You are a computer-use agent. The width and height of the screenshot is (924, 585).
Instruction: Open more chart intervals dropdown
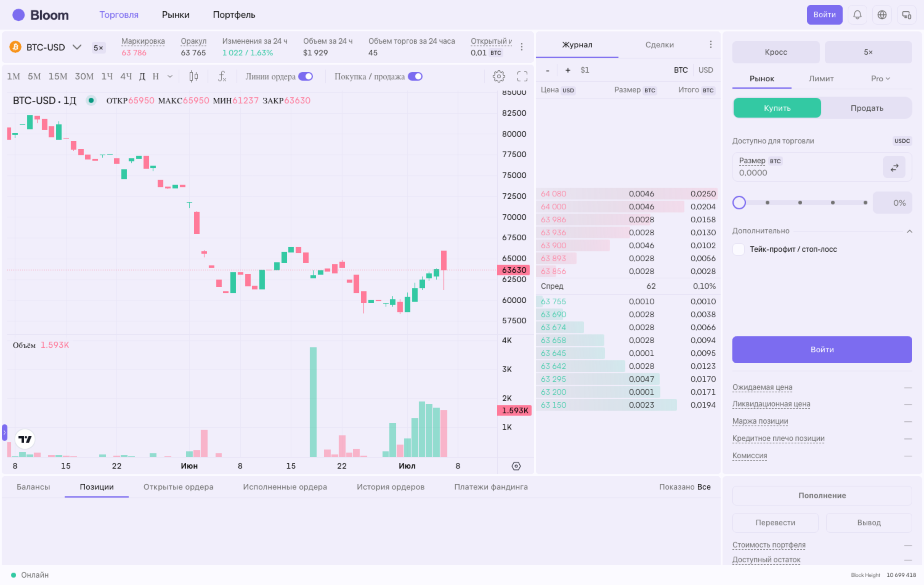pyautogui.click(x=170, y=76)
